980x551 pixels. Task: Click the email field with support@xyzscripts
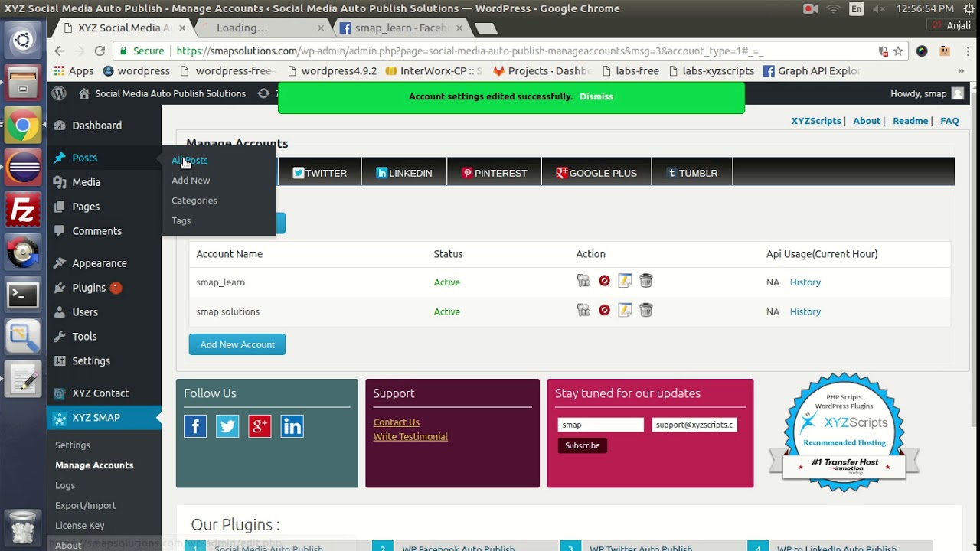click(x=694, y=425)
